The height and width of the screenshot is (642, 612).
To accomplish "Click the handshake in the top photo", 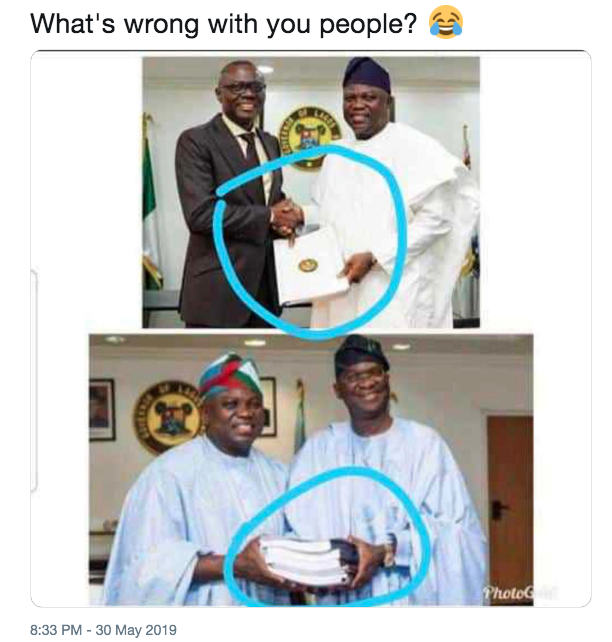I will (287, 217).
